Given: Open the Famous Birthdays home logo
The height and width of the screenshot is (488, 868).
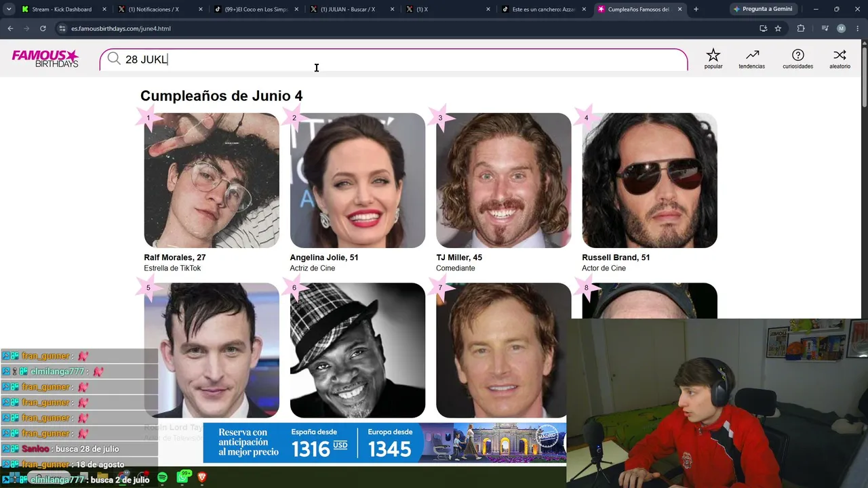Looking at the screenshot, I should tap(45, 58).
